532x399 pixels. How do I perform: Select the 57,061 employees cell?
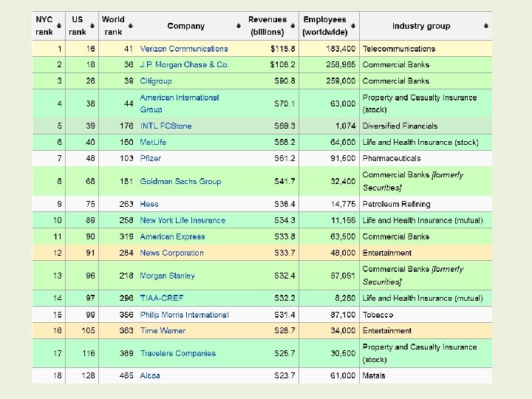point(343,276)
